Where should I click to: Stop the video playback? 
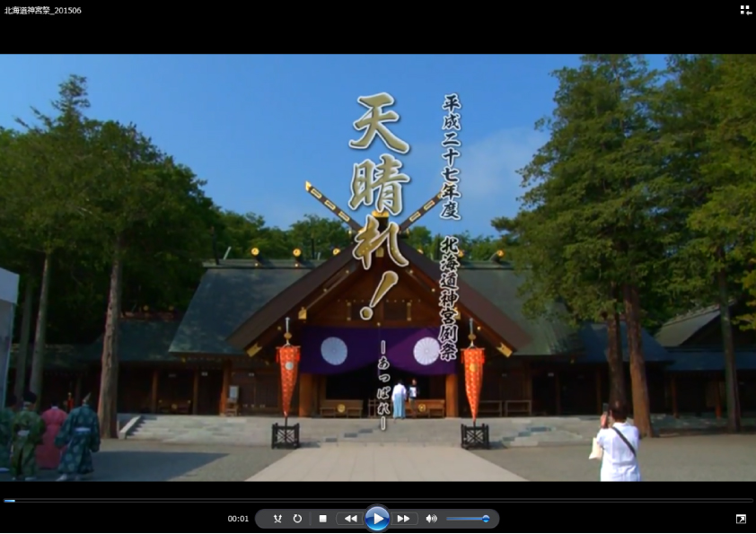point(322,519)
